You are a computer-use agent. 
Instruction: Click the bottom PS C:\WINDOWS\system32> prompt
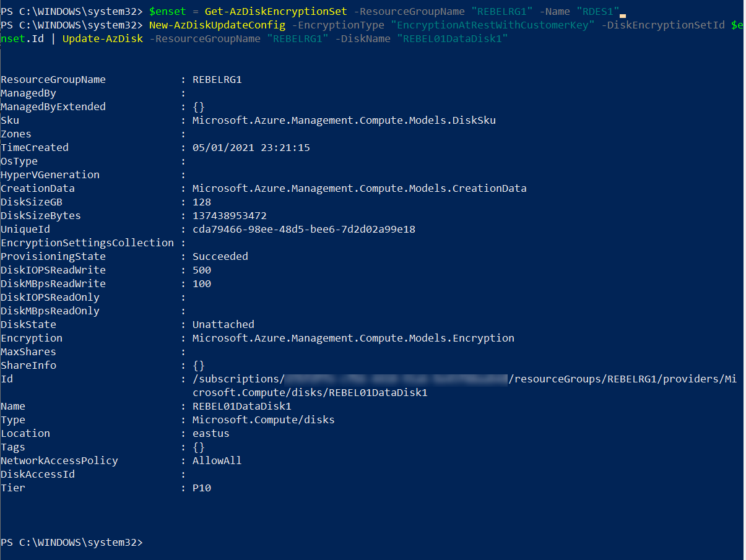[x=72, y=543]
